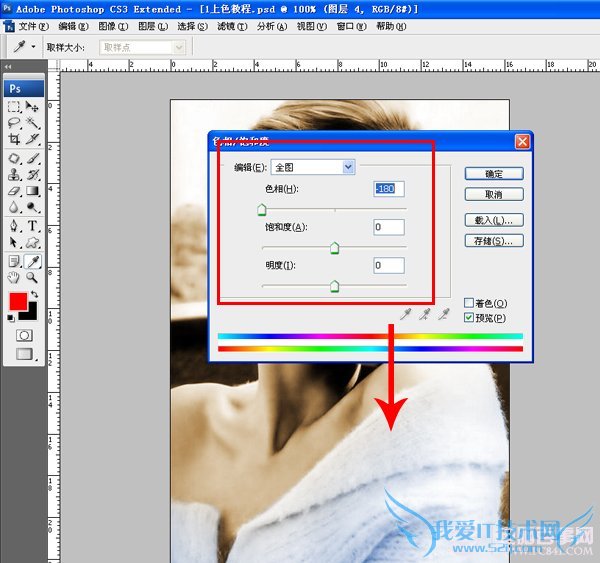Open the eyedropper tool preset picker arrow
The height and width of the screenshot is (563, 600).
[33, 47]
